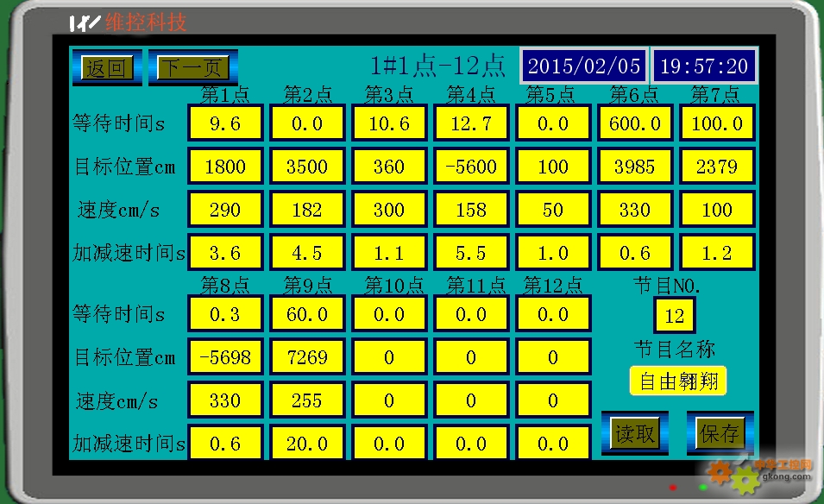
Task: Edit 第10点 加减速时间 value
Action: coord(389,443)
